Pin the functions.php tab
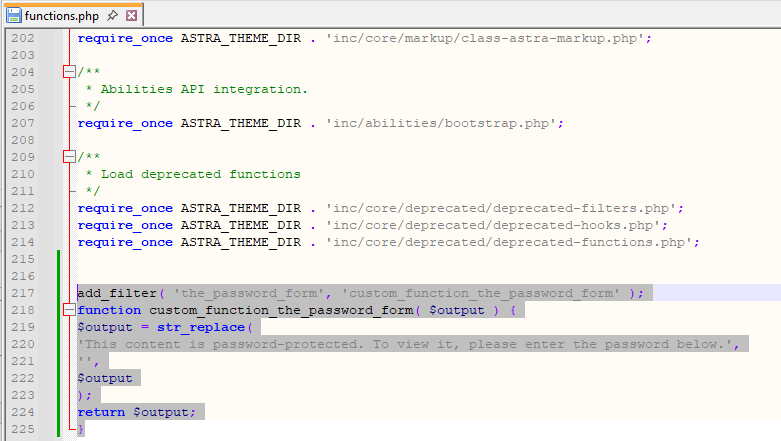 point(114,16)
